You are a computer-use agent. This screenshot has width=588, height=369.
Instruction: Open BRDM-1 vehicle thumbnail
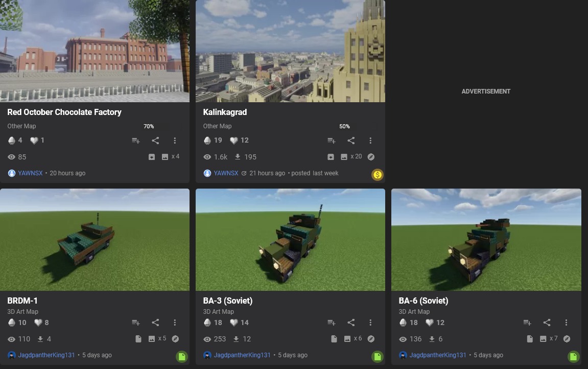95,240
